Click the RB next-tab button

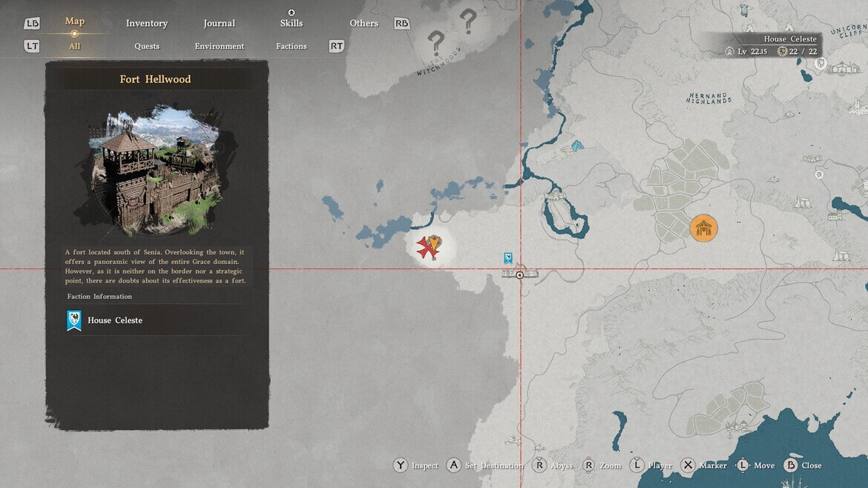401,23
